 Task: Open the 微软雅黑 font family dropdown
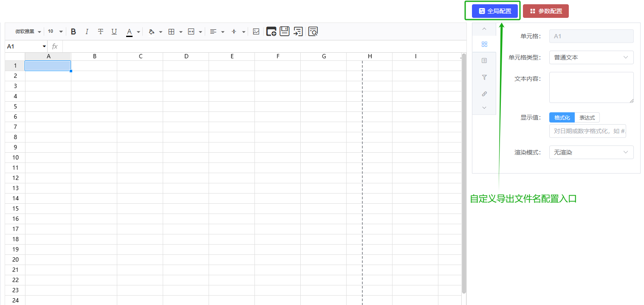pyautogui.click(x=28, y=31)
